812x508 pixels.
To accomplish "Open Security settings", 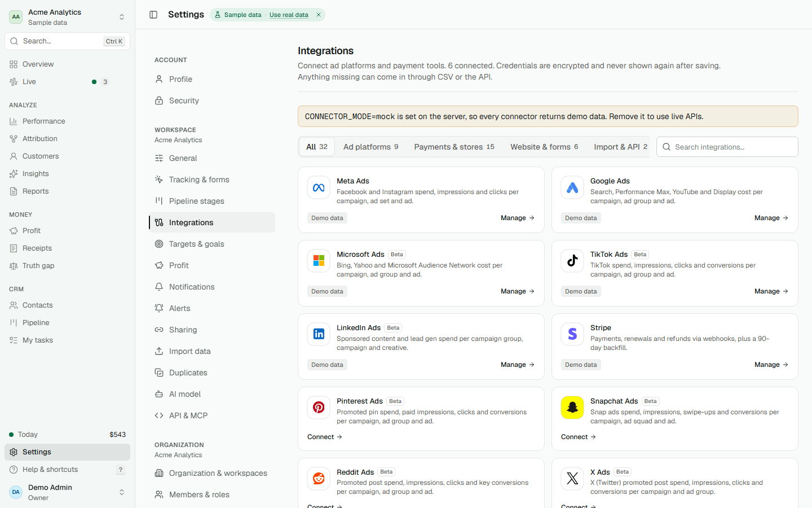I will (x=212, y=100).
